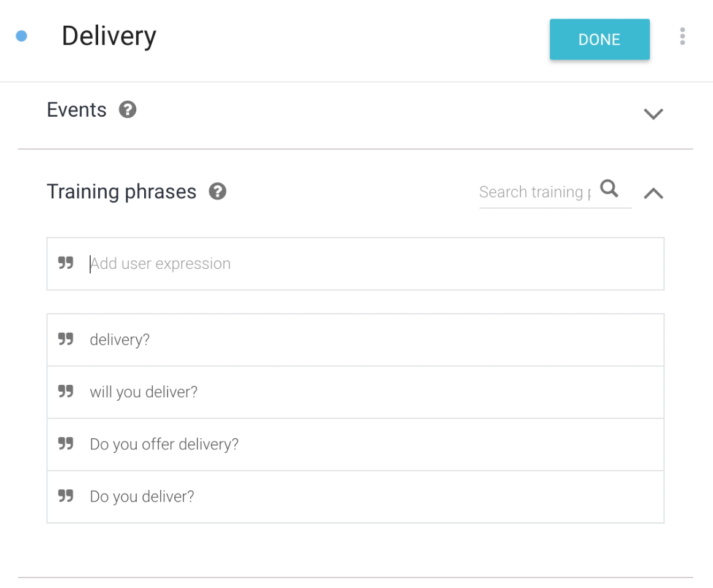The width and height of the screenshot is (713, 588).
Task: Click quote icon next to "delivery?" phrase
Action: [x=66, y=339]
